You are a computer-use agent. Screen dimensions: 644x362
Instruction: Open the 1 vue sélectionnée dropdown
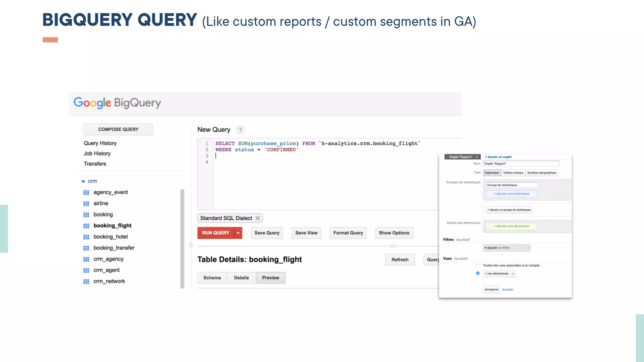pos(499,274)
